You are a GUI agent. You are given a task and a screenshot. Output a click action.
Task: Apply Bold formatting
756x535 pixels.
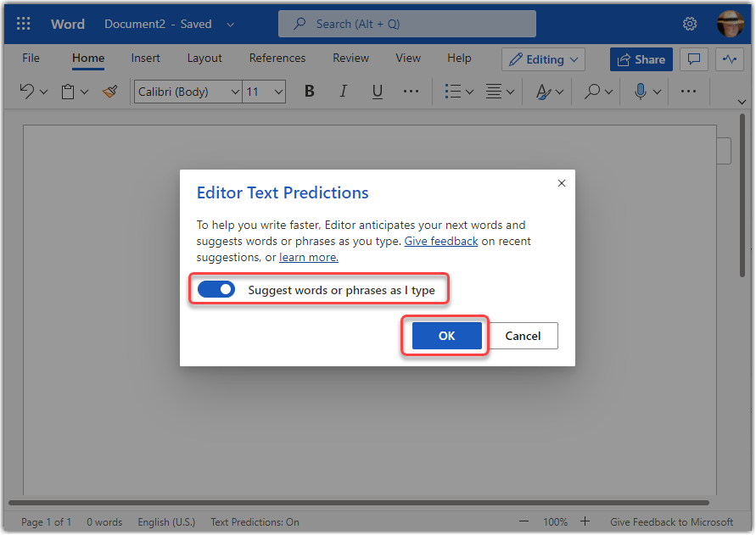310,91
